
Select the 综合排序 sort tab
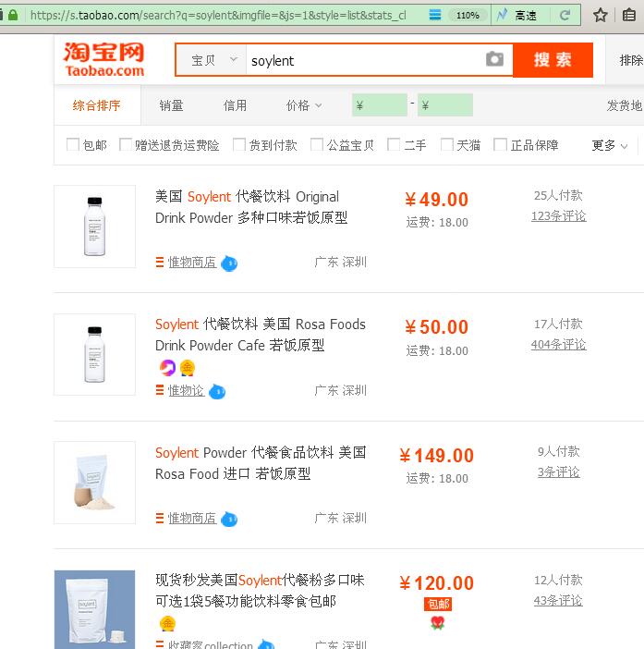[x=97, y=105]
